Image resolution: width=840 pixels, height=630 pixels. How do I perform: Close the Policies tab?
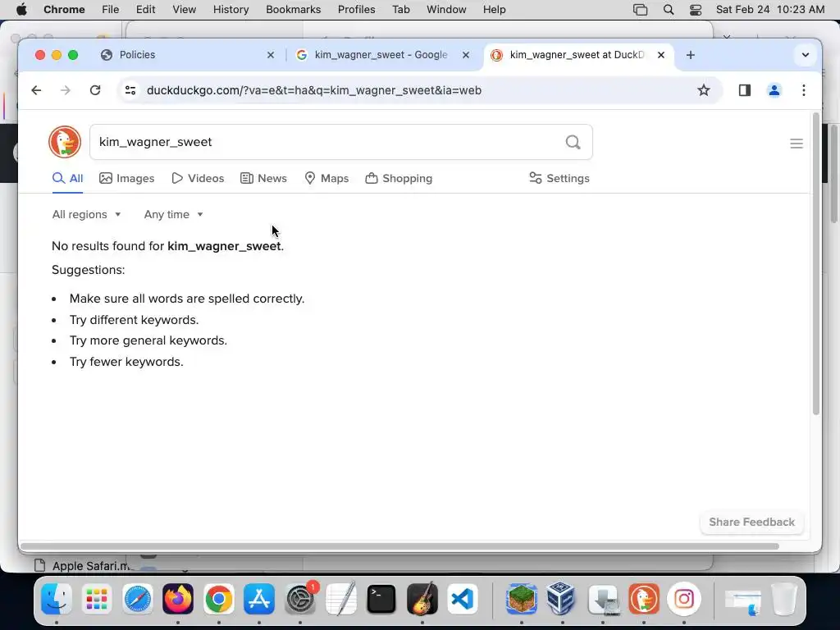coord(271,55)
